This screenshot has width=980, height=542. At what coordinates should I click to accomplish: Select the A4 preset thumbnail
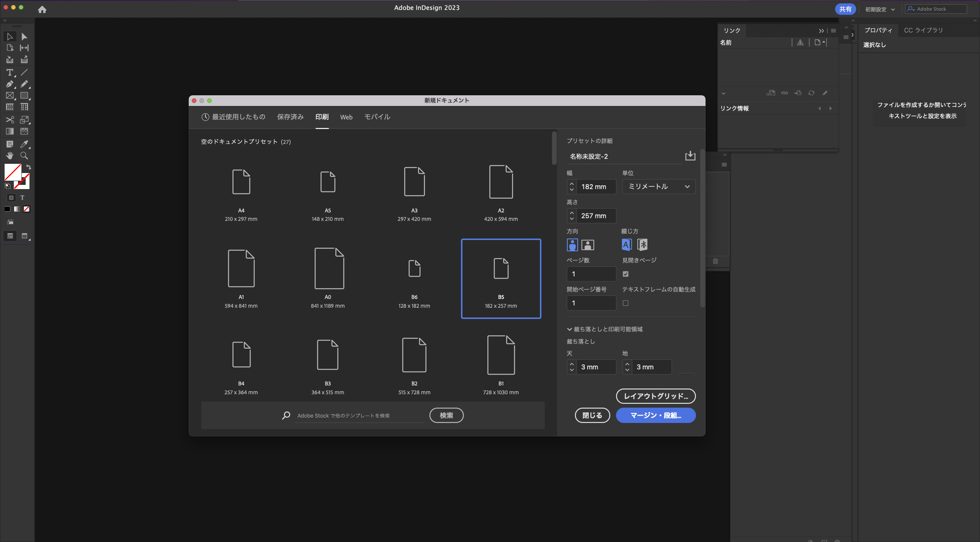pyautogui.click(x=241, y=182)
